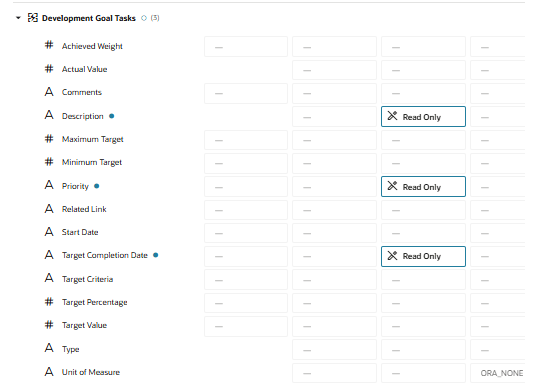Click the Development Goal Tasks heading
The height and width of the screenshot is (387, 537).
pos(89,18)
